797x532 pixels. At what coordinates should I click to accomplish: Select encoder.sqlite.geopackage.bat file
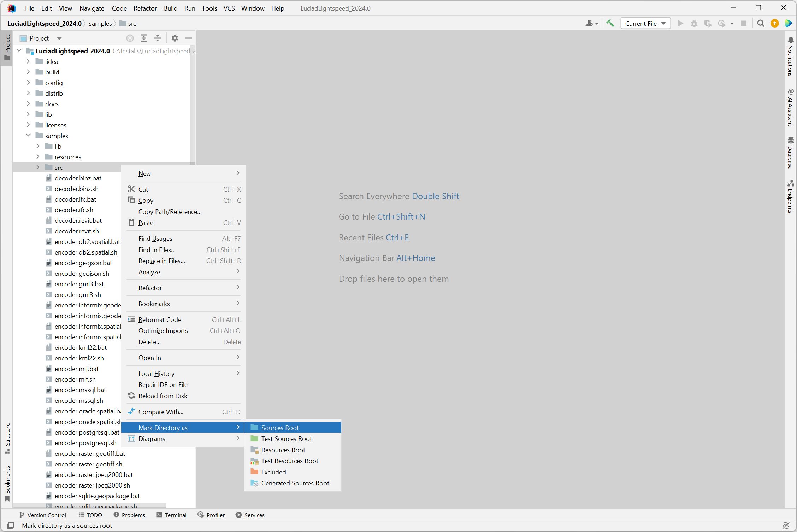click(97, 496)
